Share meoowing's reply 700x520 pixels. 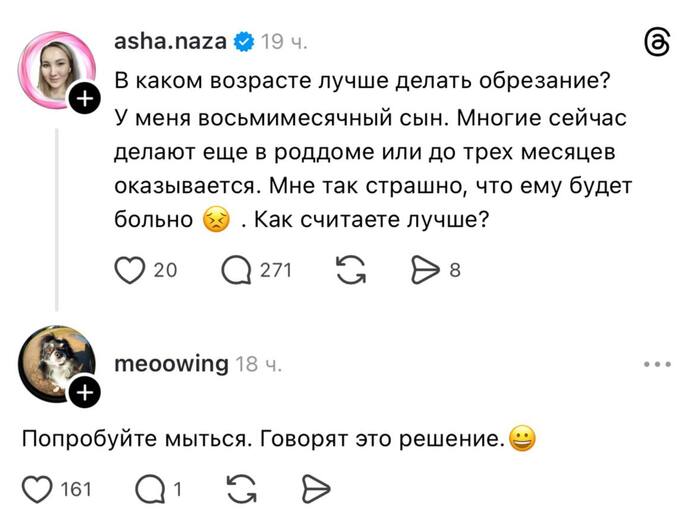(x=316, y=489)
